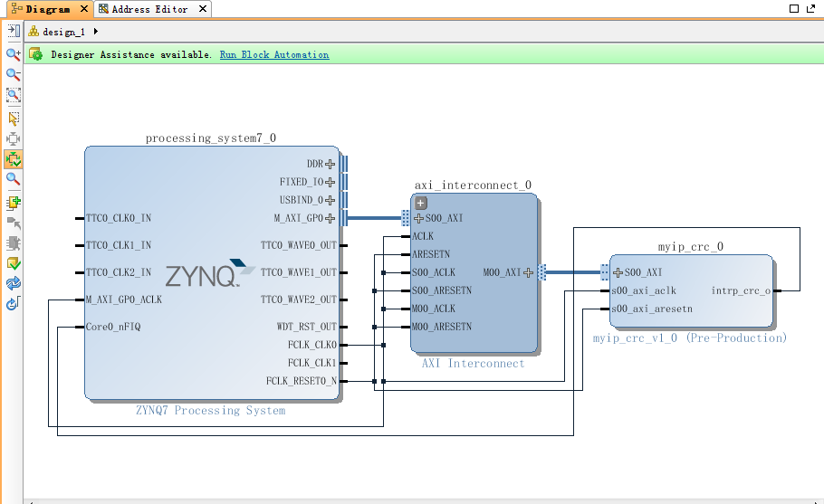The height and width of the screenshot is (504, 824).
Task: Click the TTC0_WAVE1_OUT pin
Action: (299, 272)
